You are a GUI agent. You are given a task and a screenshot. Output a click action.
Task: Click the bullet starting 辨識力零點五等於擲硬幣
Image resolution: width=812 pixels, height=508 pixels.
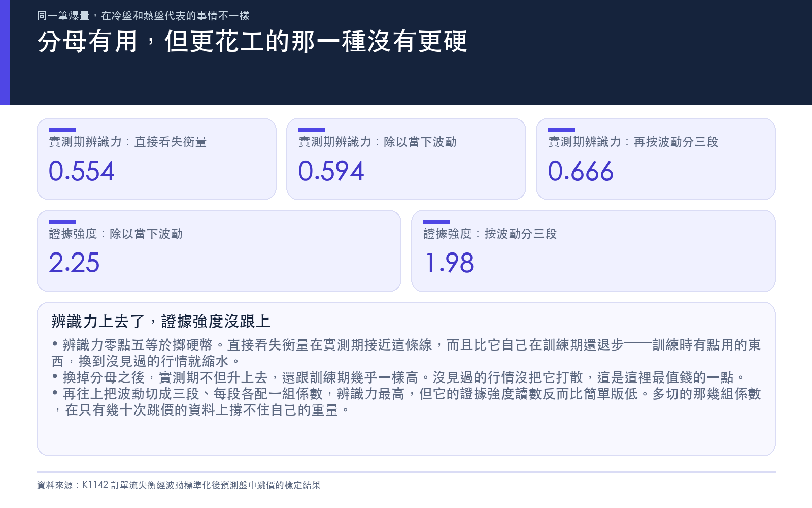pos(406,353)
